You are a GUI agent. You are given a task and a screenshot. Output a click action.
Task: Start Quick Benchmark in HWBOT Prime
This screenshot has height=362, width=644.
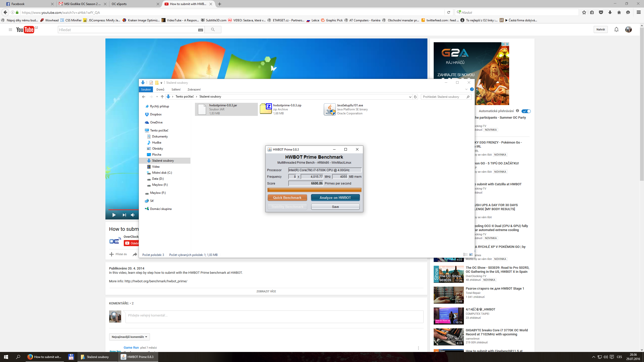point(287,198)
